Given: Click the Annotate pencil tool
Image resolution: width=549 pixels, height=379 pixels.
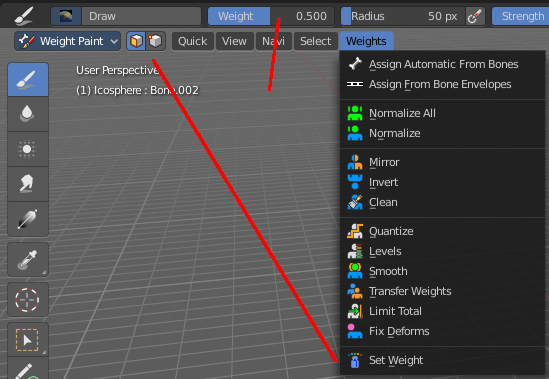Looking at the screenshot, I should pyautogui.click(x=28, y=368).
